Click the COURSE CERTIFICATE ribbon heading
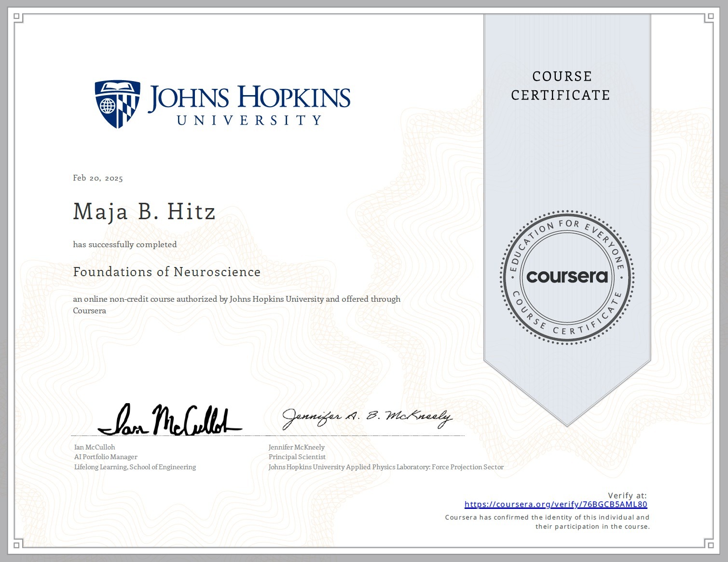This screenshot has height=562, width=728. pyautogui.click(x=561, y=85)
